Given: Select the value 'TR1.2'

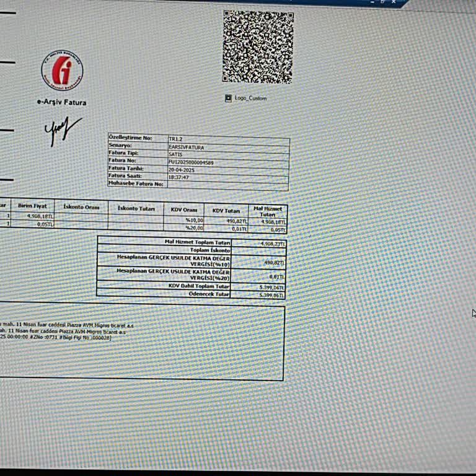Looking at the screenshot, I should pyautogui.click(x=175, y=139).
